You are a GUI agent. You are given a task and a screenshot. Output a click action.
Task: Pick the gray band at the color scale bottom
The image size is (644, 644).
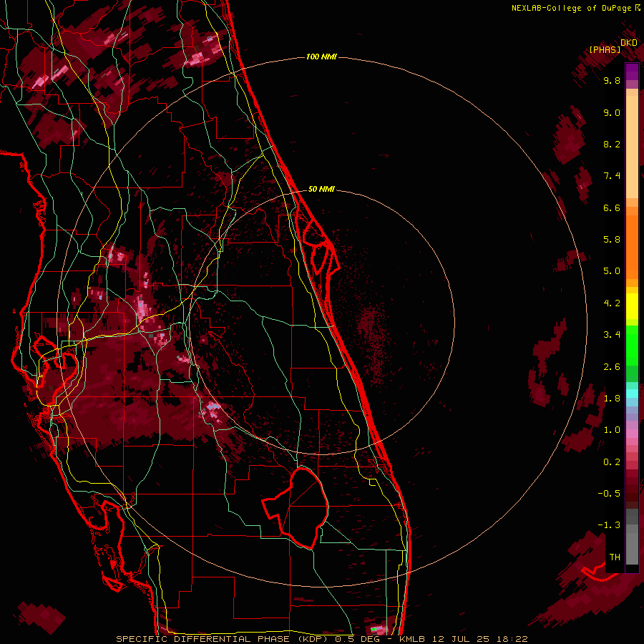coord(632,546)
